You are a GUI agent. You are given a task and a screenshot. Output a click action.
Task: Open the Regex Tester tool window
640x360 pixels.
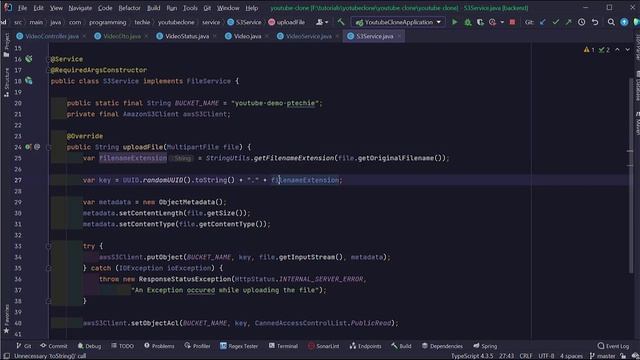click(x=239, y=346)
